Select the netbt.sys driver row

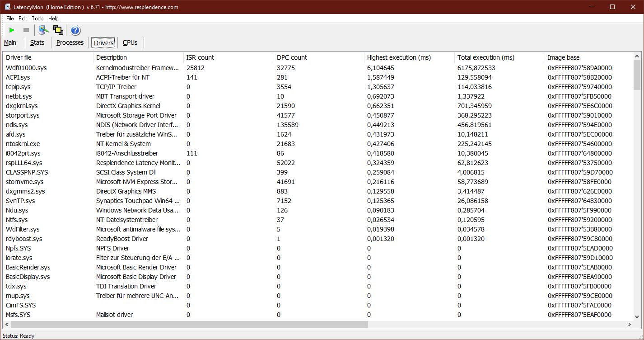point(318,96)
